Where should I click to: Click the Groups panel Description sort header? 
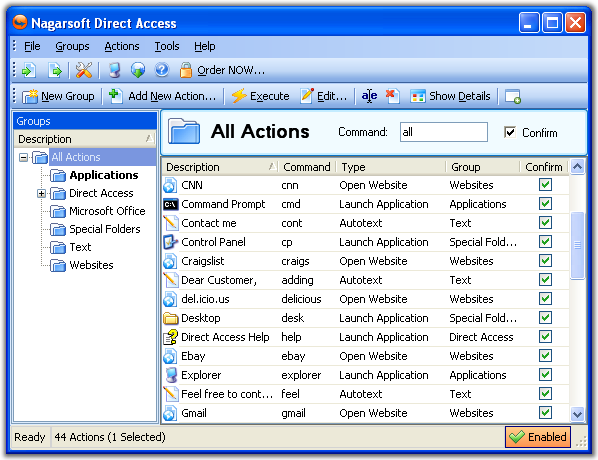(85, 139)
